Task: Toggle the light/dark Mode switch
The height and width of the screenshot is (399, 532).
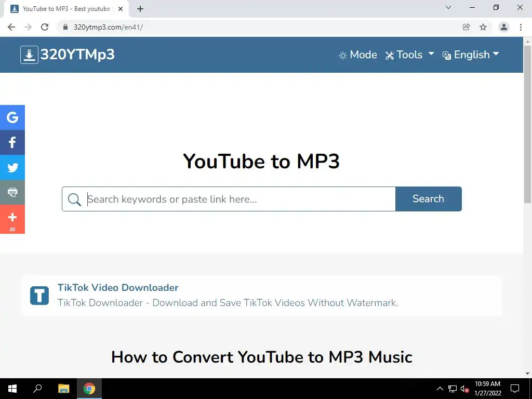Action: click(357, 55)
